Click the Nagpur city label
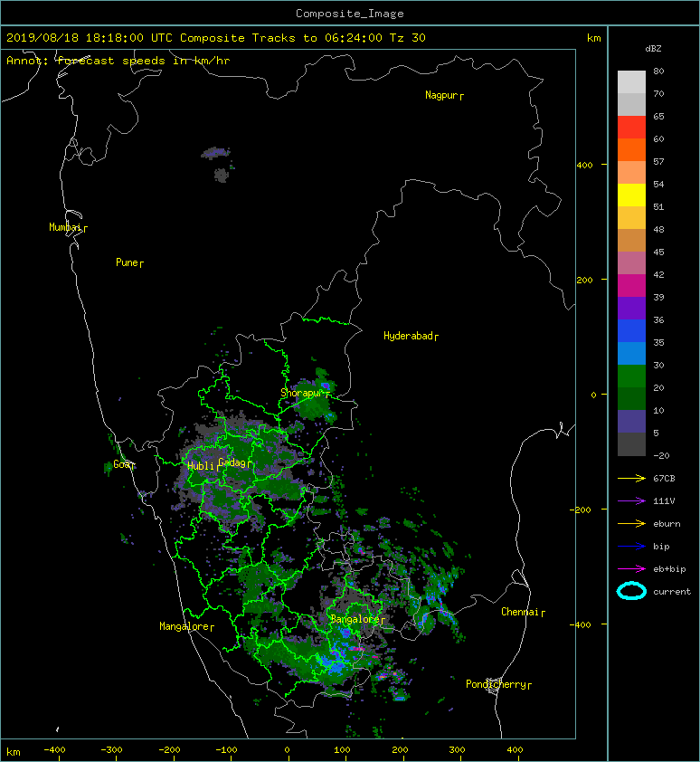 click(x=441, y=95)
